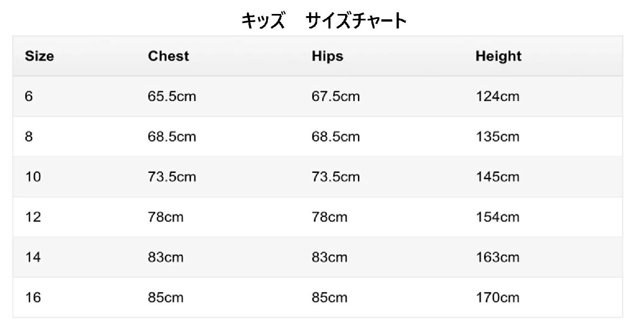Viewport: 644px width, 326px height.
Task: Click the キッズ サイズチャート title
Action: pos(324,20)
